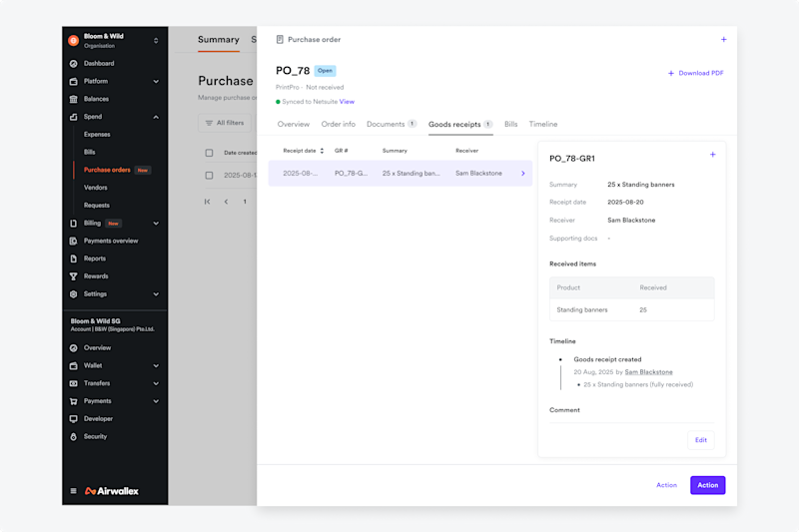The width and height of the screenshot is (799, 532).
Task: Click the All filters button
Action: tap(225, 123)
